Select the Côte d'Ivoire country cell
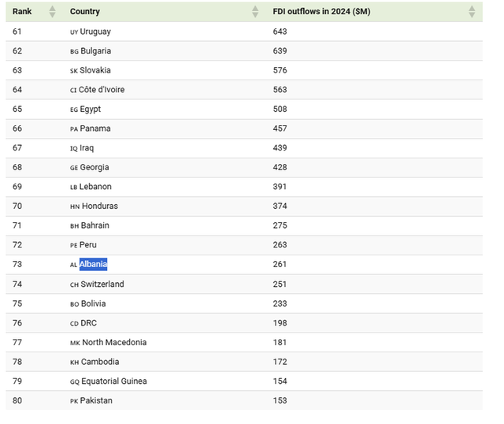 [x=97, y=89]
